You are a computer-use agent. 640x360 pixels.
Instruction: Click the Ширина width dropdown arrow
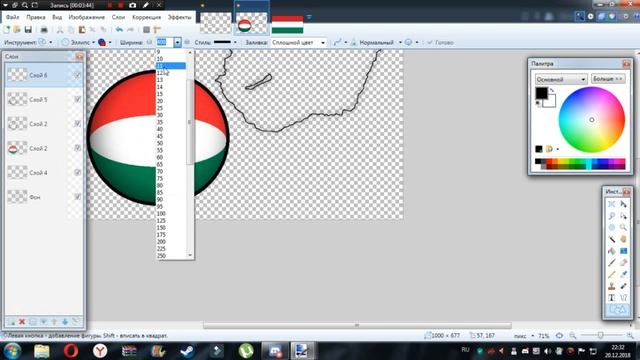[x=177, y=42]
